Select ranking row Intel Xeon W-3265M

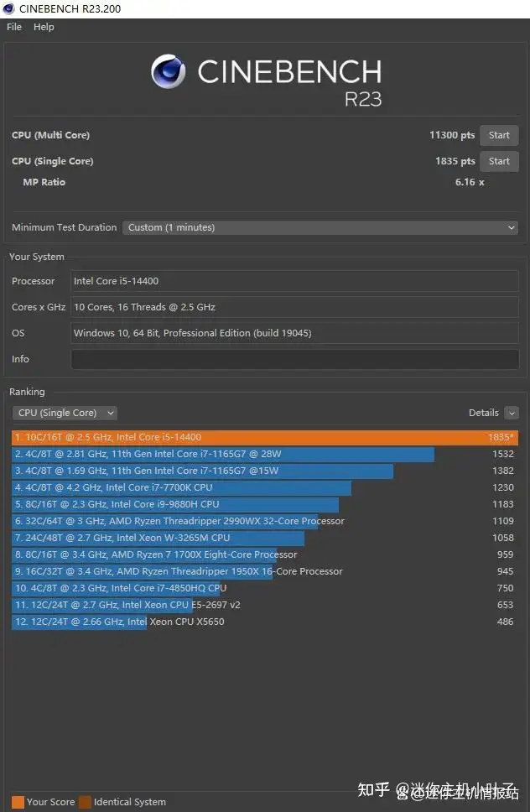click(x=264, y=538)
